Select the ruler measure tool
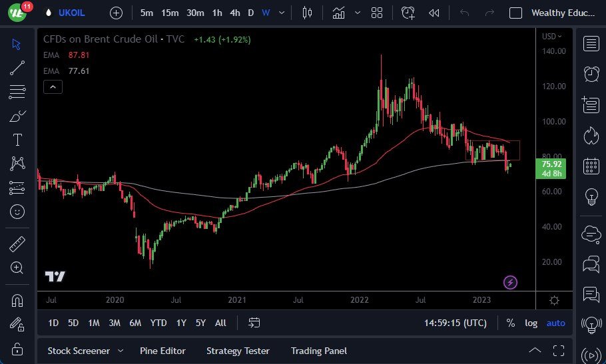 click(17, 244)
